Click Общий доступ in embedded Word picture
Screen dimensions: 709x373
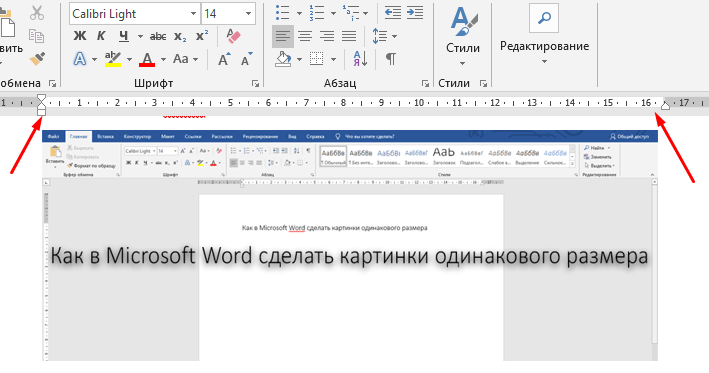click(x=629, y=136)
